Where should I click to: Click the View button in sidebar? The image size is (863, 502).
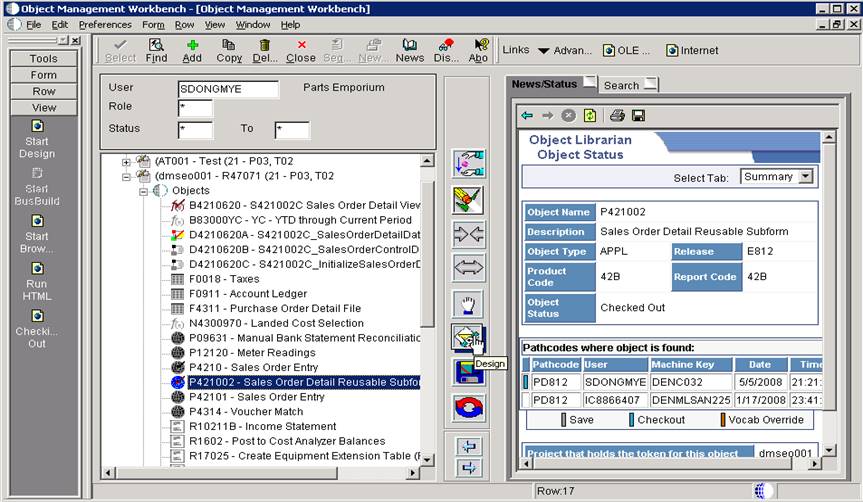pos(43,108)
